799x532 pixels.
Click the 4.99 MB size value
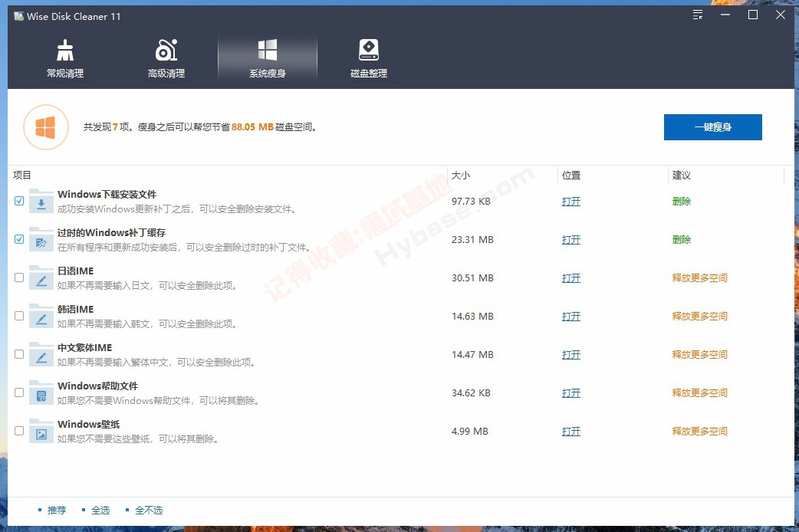[x=470, y=431]
